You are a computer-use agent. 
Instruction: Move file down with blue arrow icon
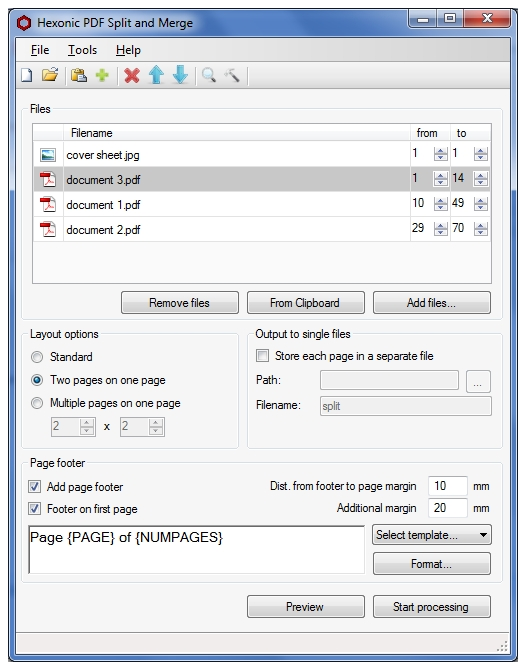(180, 75)
